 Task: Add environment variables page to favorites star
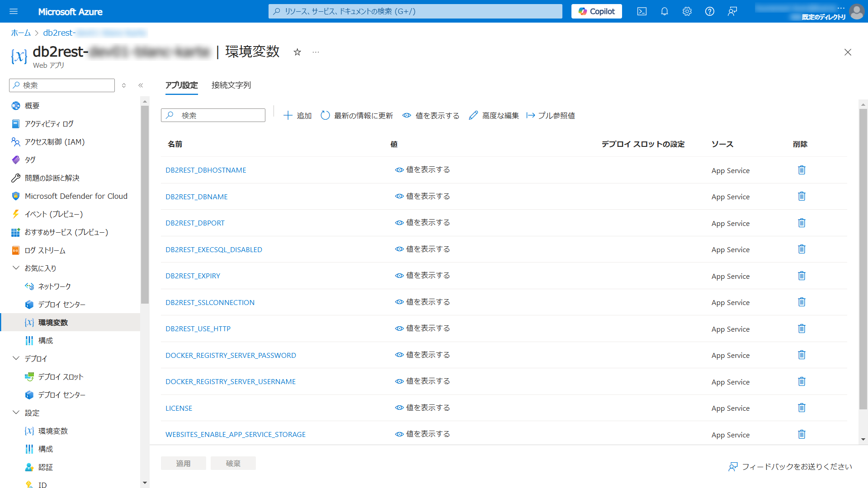click(297, 52)
